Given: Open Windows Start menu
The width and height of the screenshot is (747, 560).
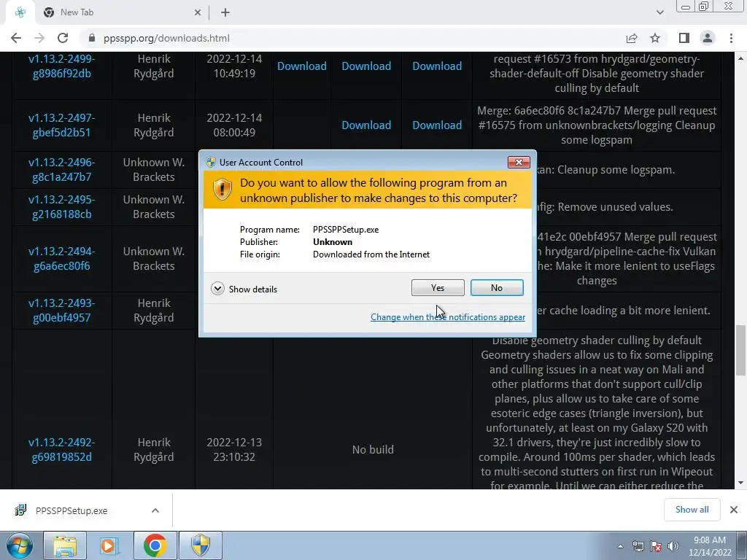Looking at the screenshot, I should tap(20, 545).
